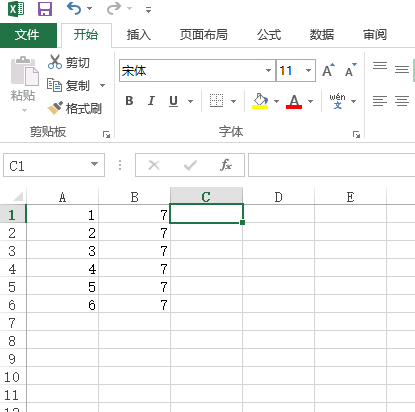Select column D header

278,197
